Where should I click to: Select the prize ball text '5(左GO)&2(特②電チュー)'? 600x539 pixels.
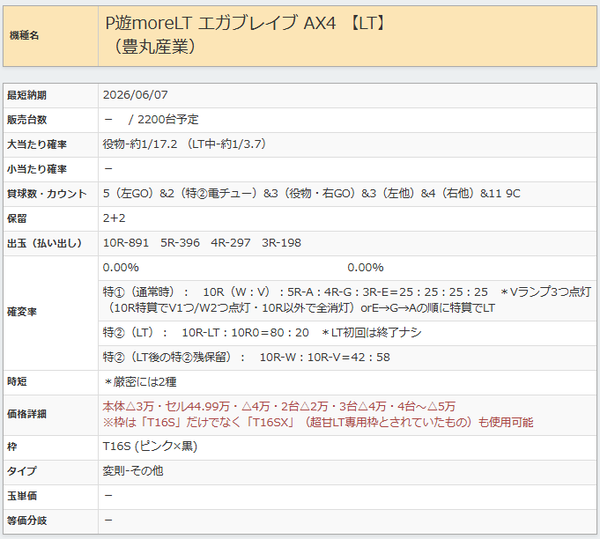click(x=180, y=194)
